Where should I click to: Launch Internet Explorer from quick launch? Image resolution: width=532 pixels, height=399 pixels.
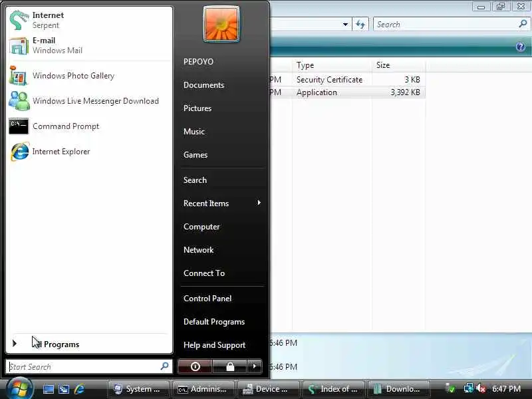pos(79,389)
